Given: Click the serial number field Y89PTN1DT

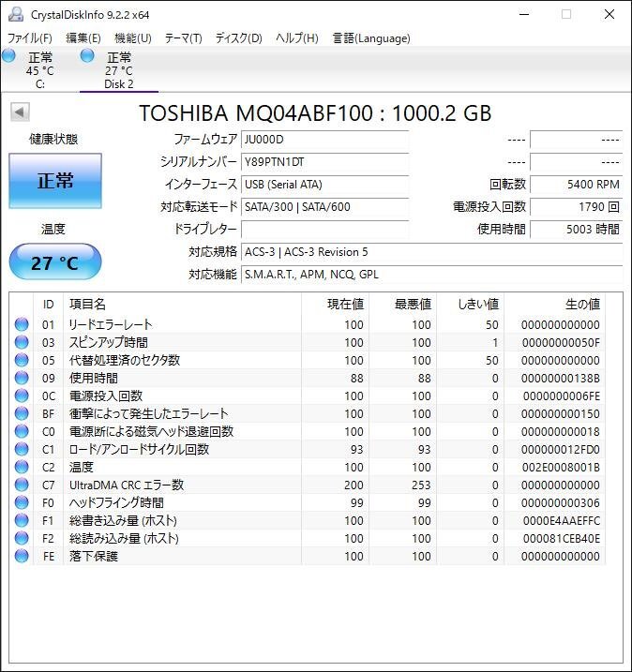Looking at the screenshot, I should tap(324, 162).
